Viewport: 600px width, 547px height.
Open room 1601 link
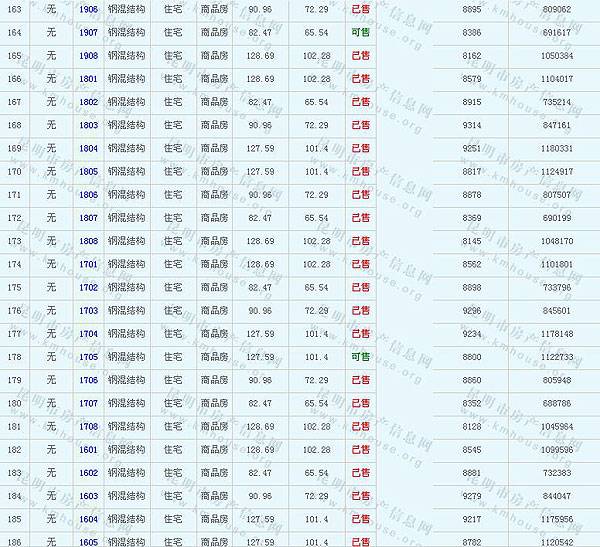tap(88, 449)
